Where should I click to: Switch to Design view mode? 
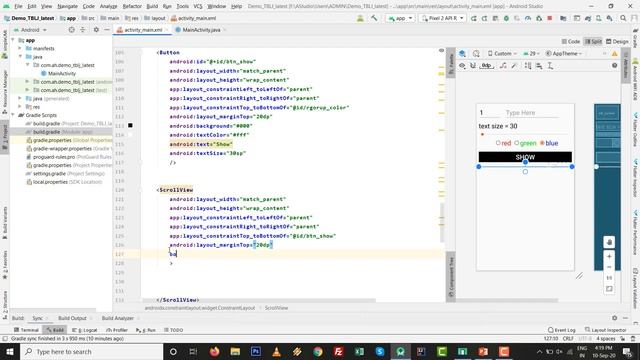pyautogui.click(x=617, y=41)
